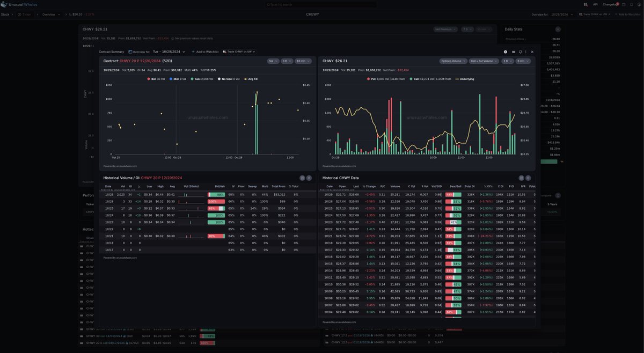Open the Options Volume dropdown

tap(453, 61)
